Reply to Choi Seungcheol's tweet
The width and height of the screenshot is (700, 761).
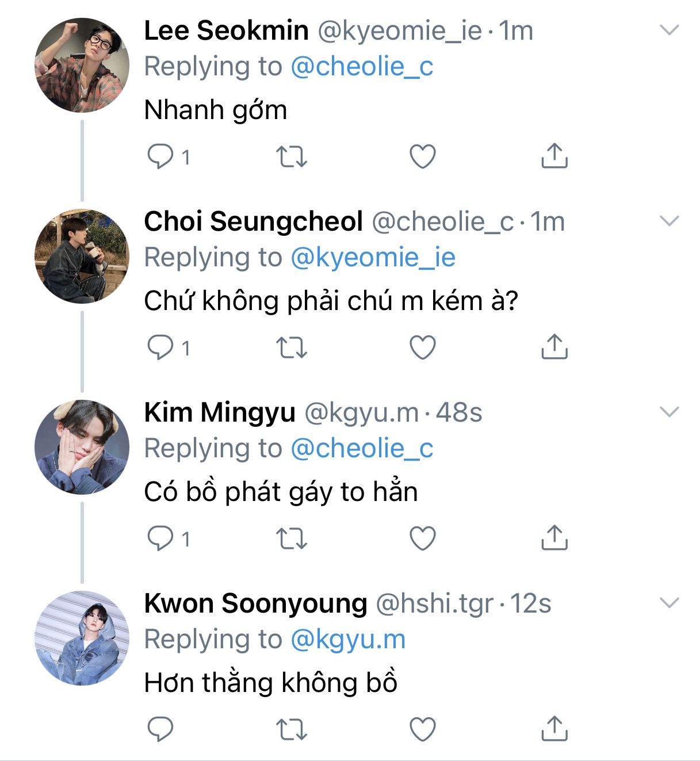tap(160, 347)
